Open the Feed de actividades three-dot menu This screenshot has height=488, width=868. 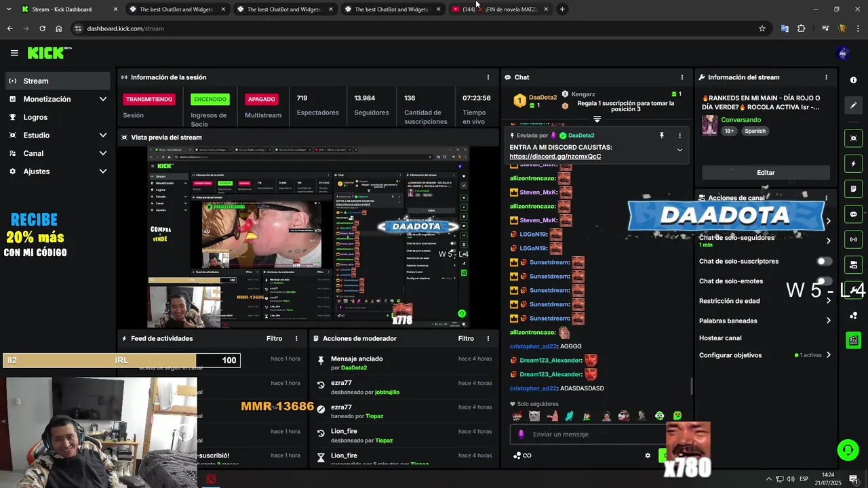[x=296, y=338]
